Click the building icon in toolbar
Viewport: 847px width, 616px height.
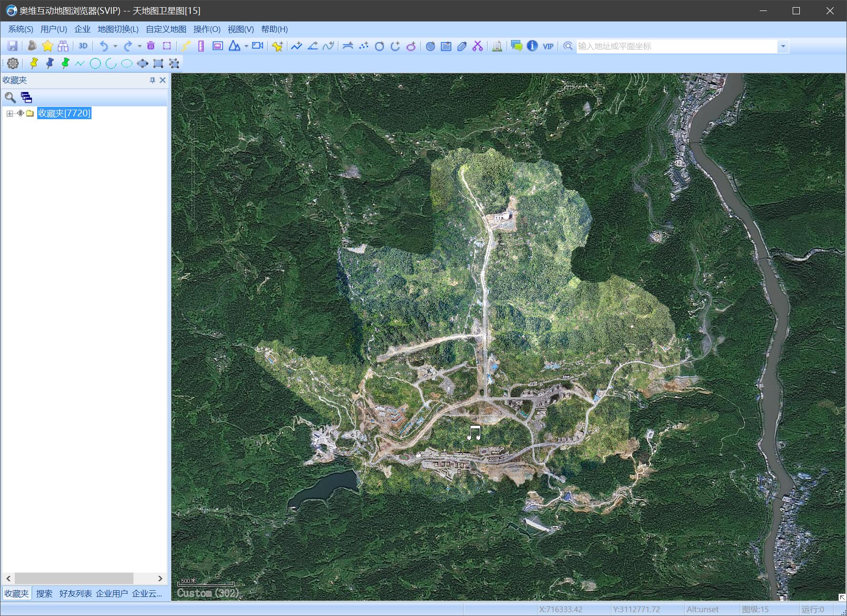(497, 46)
